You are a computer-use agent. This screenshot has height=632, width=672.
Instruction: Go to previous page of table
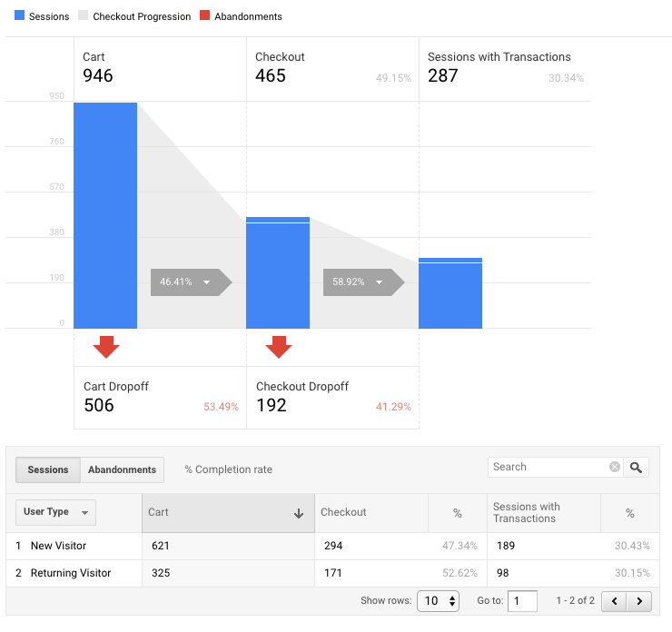(x=614, y=601)
